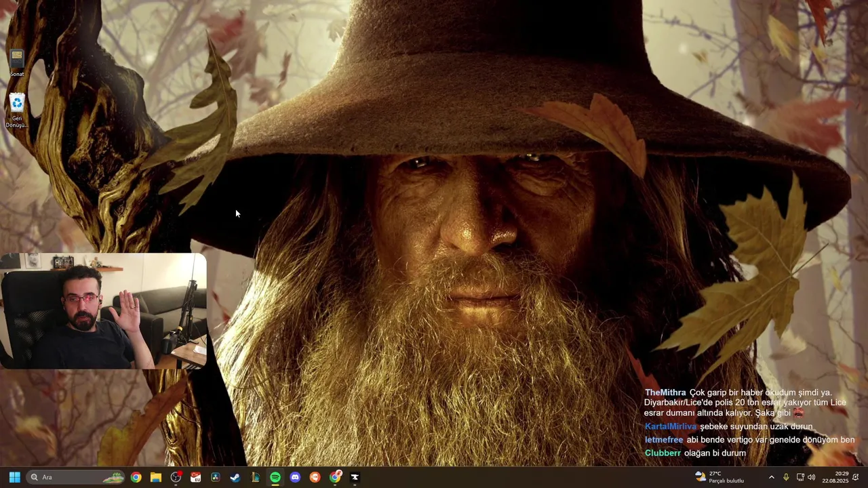Open the Windows Start menu
Viewport: 868px width, 488px height.
click(x=14, y=477)
